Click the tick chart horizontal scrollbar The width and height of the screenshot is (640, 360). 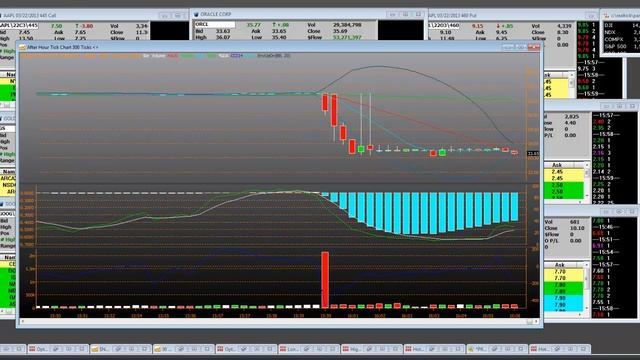tap(280, 322)
